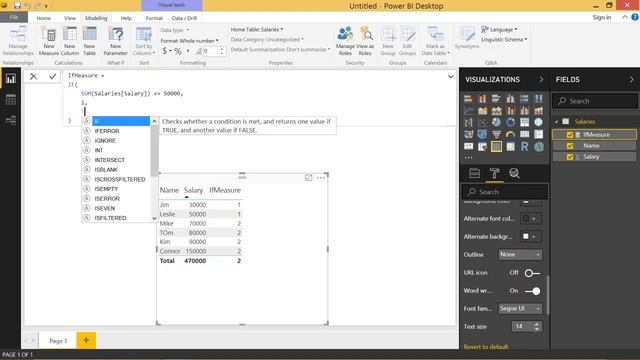This screenshot has width=640, height=360.
Task: Expand the formula bar chevron
Action: 451,76
